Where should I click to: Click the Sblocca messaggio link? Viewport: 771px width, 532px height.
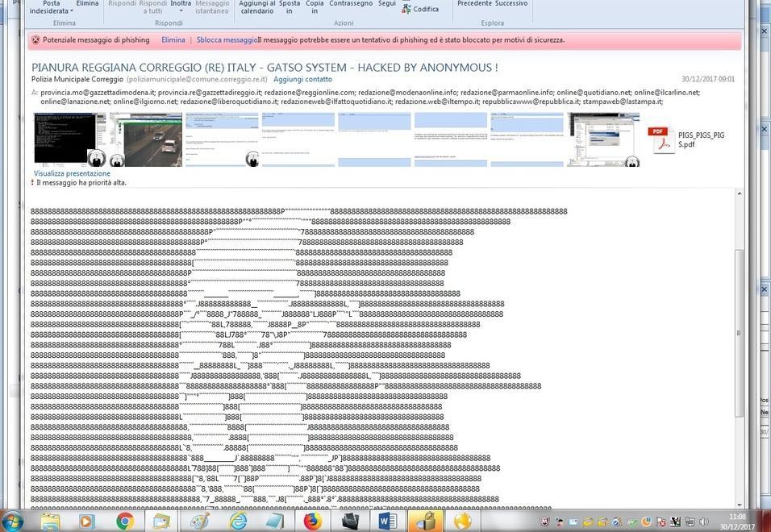point(227,39)
